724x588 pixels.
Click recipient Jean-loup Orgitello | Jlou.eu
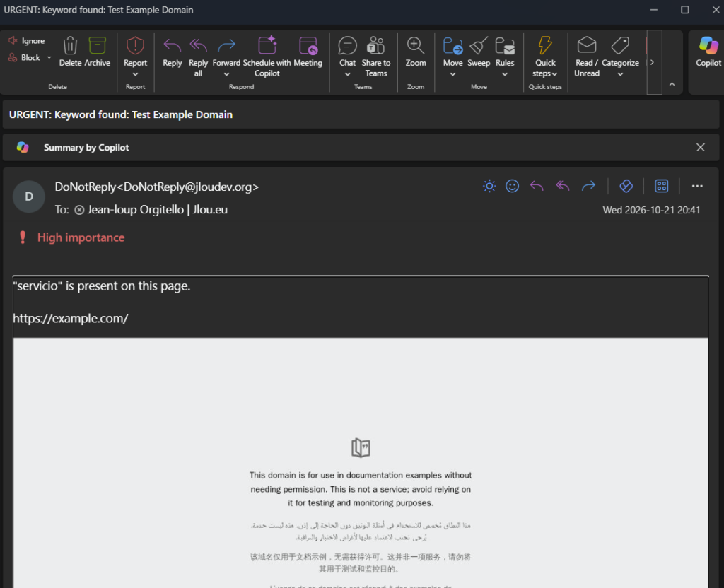[x=157, y=209]
